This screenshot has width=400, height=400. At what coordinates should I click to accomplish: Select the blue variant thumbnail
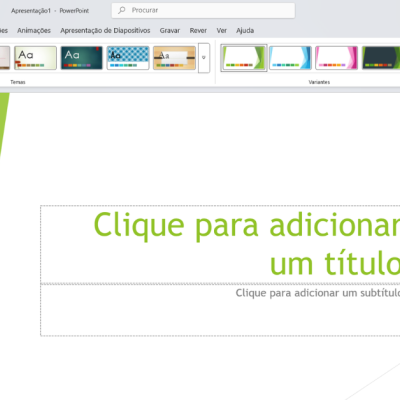click(x=290, y=58)
